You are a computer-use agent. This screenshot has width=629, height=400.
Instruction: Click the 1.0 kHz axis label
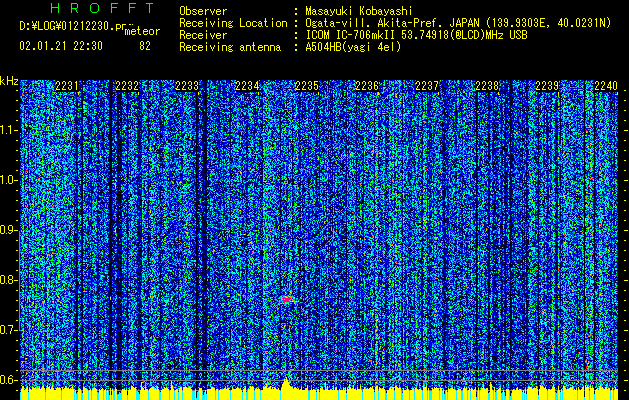8,181
